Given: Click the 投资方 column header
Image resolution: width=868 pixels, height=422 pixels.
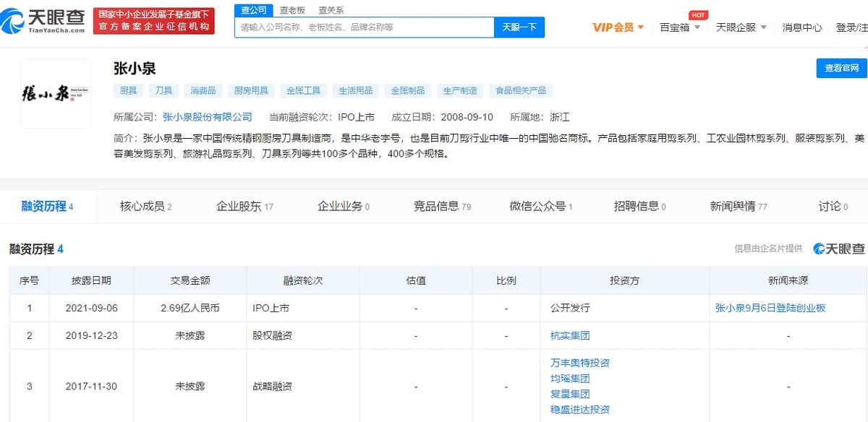Looking at the screenshot, I should coord(624,280).
